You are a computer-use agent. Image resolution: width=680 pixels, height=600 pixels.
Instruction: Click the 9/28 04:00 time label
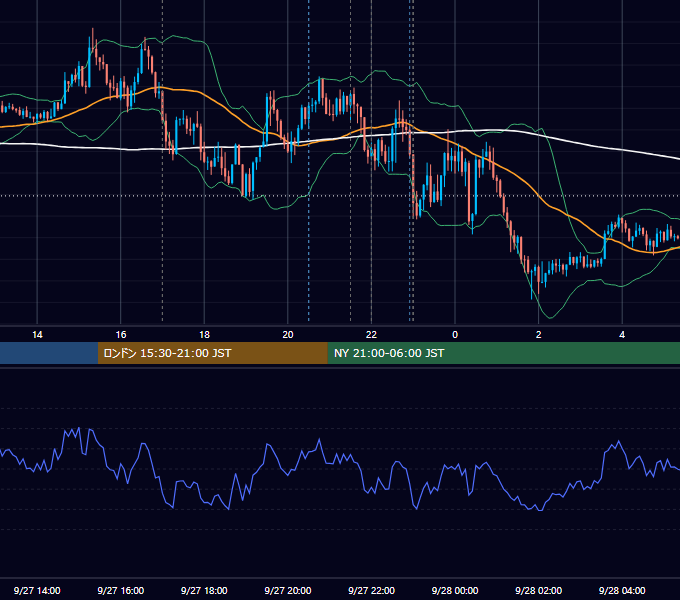622,590
